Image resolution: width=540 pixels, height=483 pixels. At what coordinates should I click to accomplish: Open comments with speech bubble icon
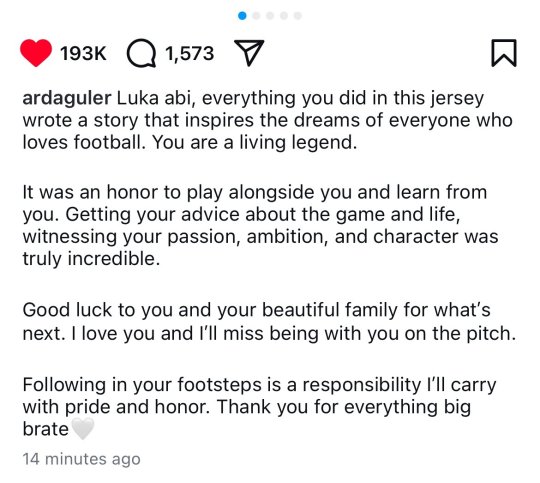tap(141, 53)
